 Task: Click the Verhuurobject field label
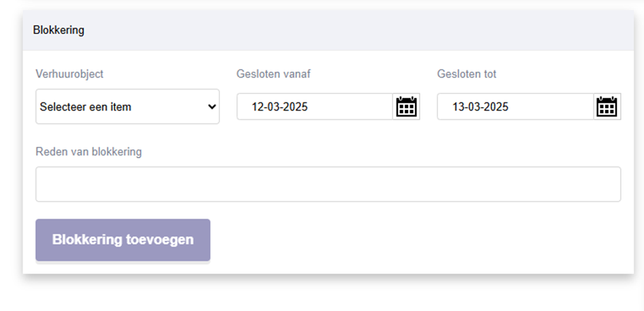70,74
